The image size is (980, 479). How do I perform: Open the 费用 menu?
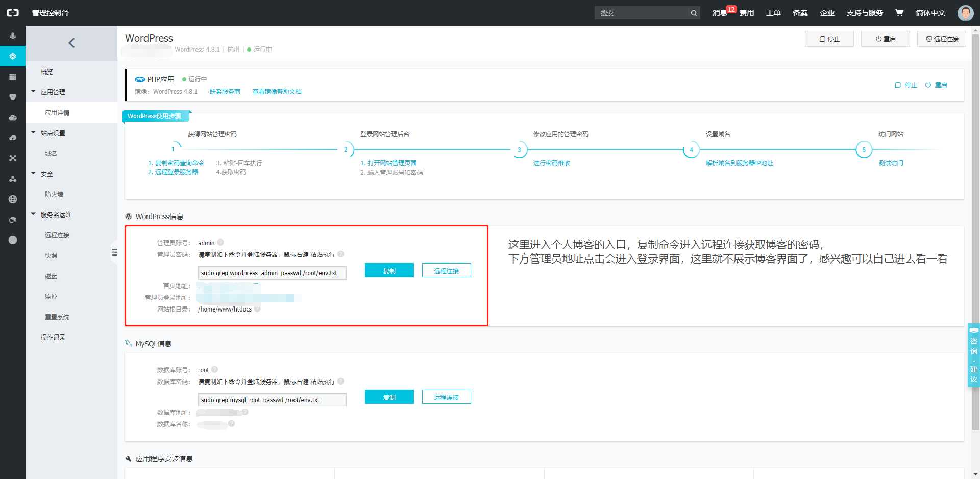tap(747, 13)
